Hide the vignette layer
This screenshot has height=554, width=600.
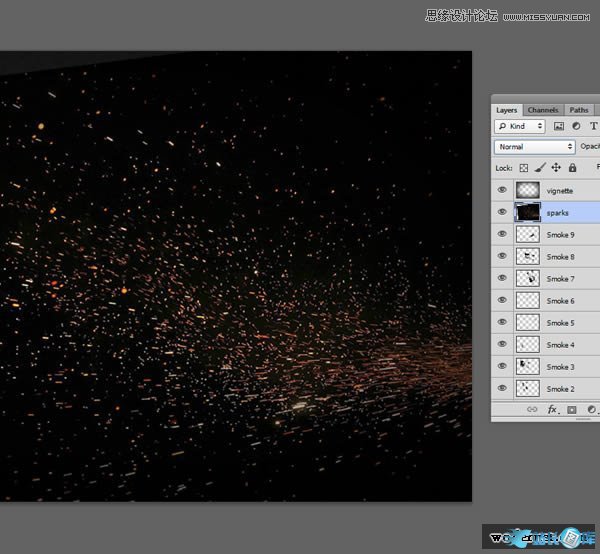pos(502,190)
